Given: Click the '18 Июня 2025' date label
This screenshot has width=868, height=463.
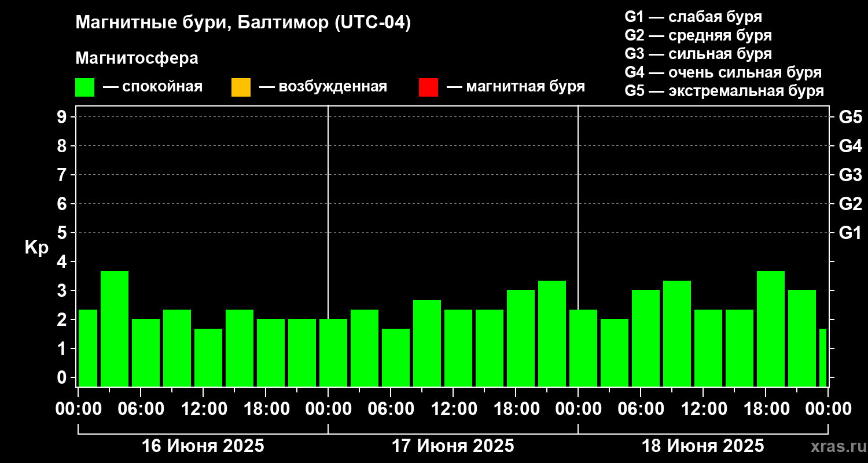Looking at the screenshot, I should tap(703, 446).
